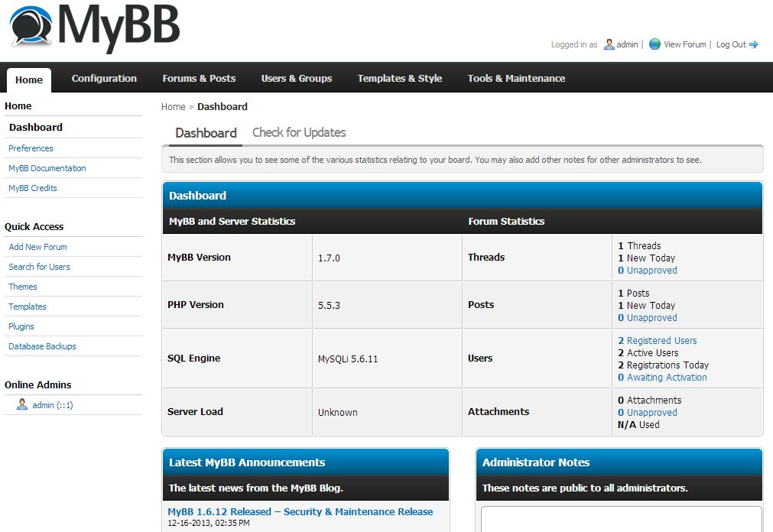The height and width of the screenshot is (532, 773).
Task: Click the admin user icon in header
Action: tap(609, 44)
